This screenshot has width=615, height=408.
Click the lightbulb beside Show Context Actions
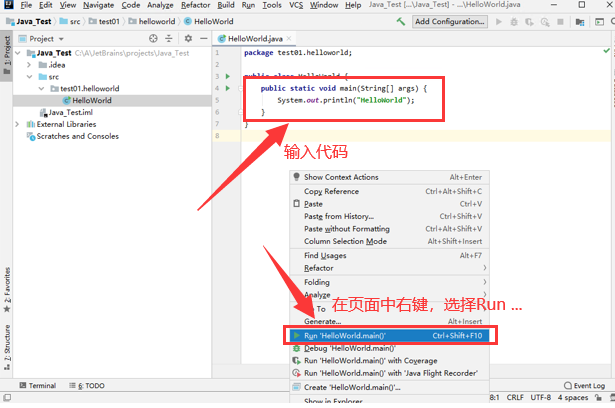(x=297, y=177)
